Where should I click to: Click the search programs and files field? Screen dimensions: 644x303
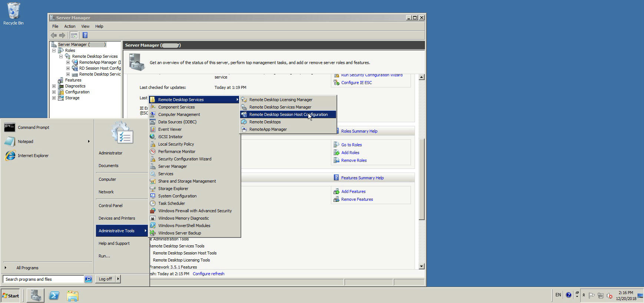click(x=43, y=279)
